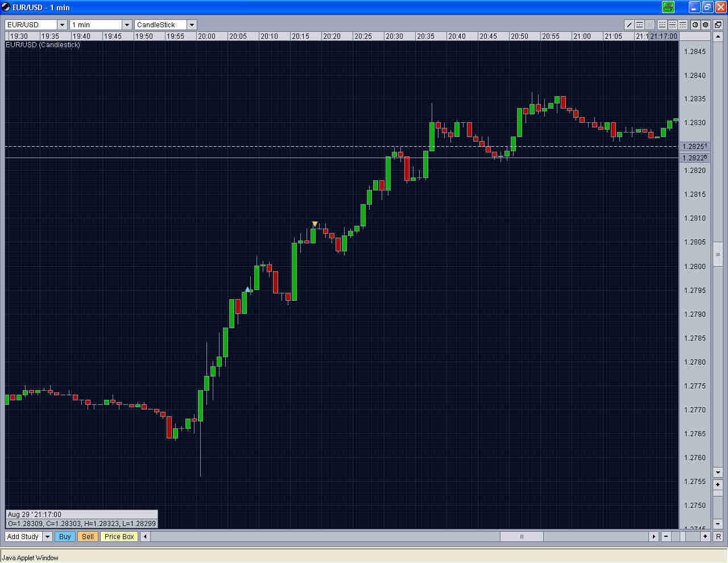Click the vertical scrollbar thumb
The image size is (728, 563).
click(718, 254)
